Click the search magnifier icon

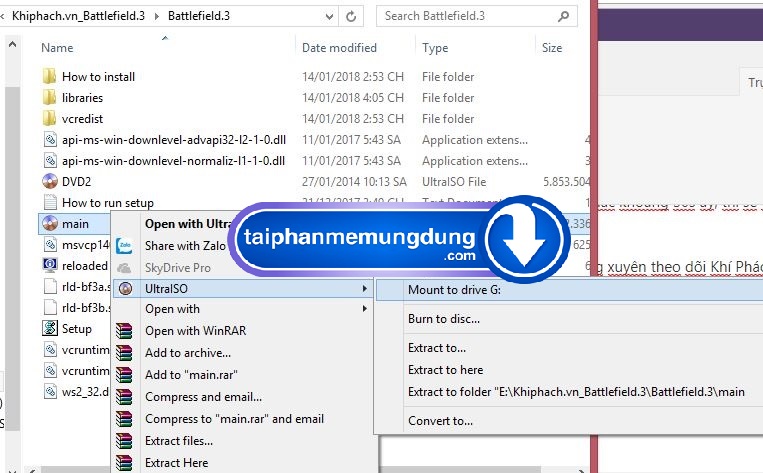pyautogui.click(x=563, y=17)
